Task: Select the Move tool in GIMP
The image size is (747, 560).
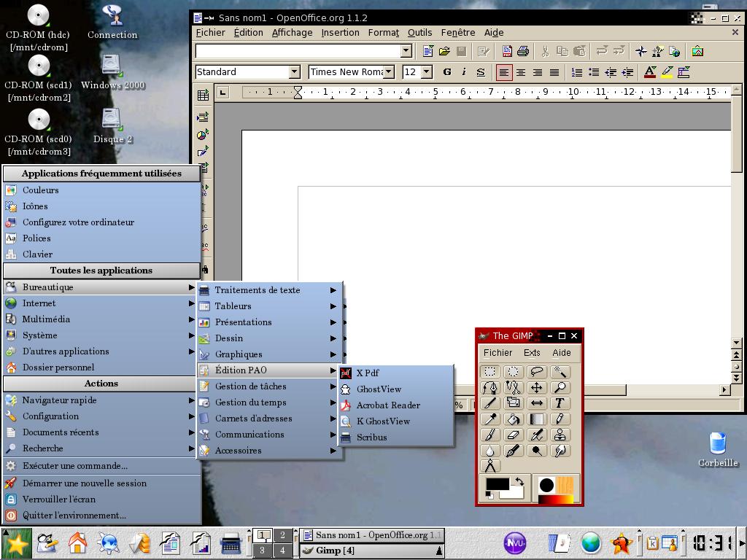Action: click(536, 388)
